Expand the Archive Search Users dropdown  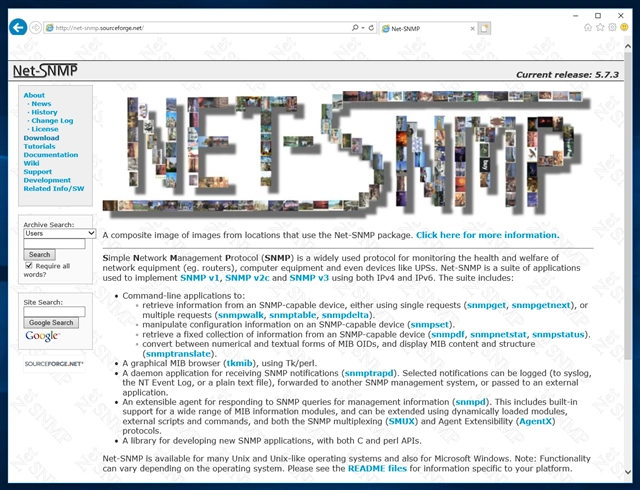[x=60, y=234]
